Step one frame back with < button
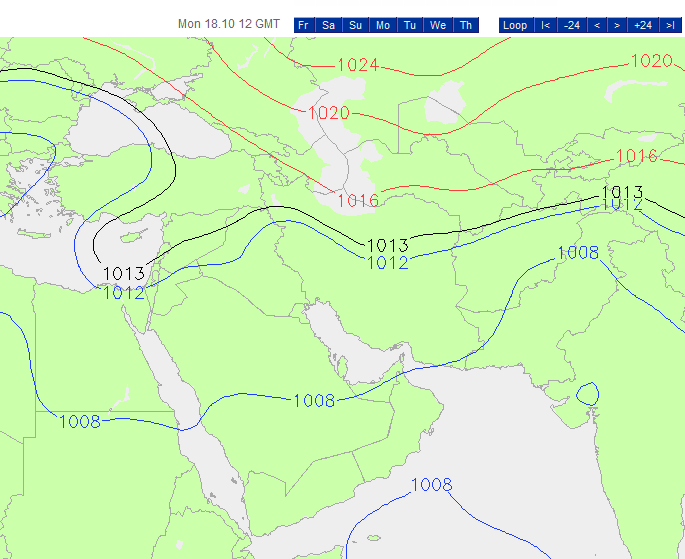 [x=597, y=25]
